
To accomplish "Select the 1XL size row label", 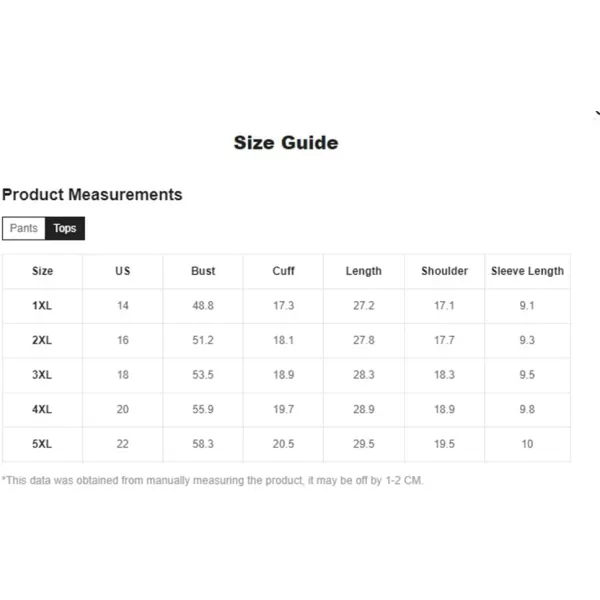I will [42, 305].
